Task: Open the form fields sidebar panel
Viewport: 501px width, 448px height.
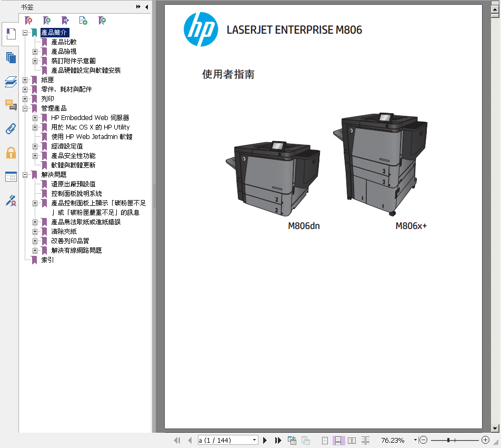Action: pos(11,177)
